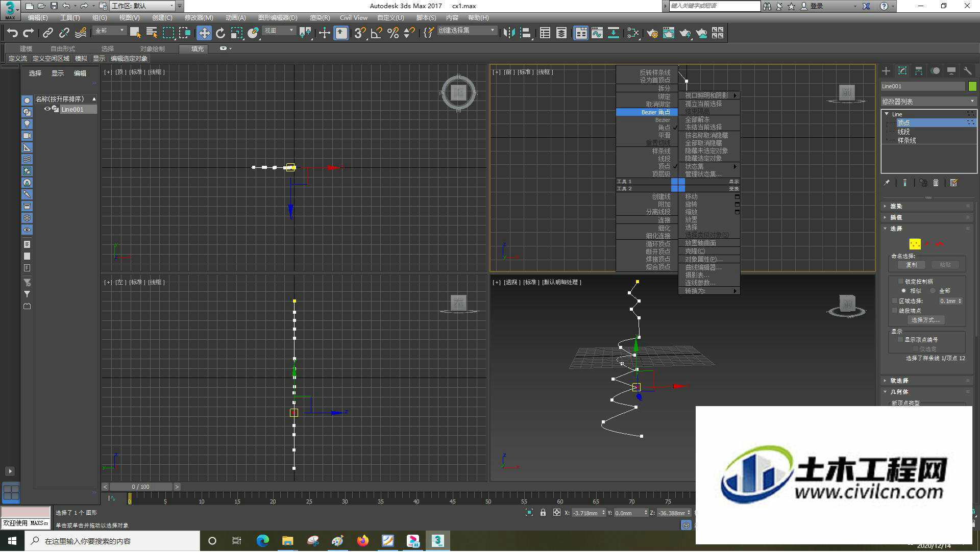Open the Select by Name list icon

(152, 33)
